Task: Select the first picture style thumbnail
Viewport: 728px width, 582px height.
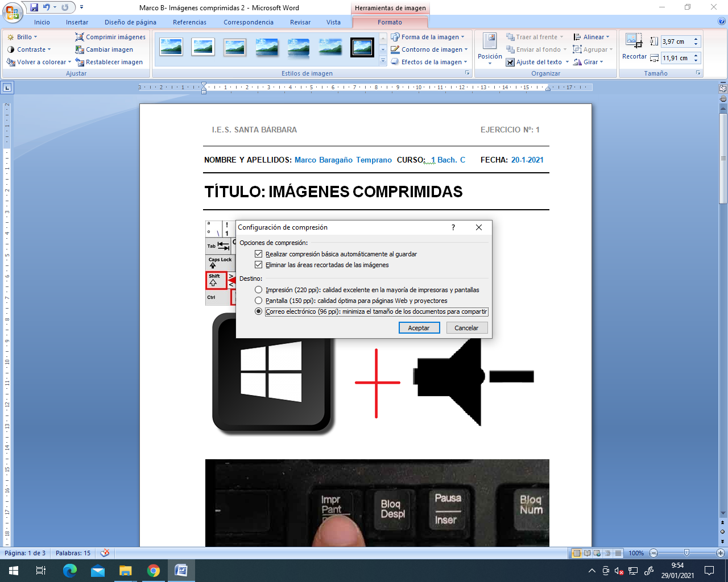Action: (x=171, y=47)
